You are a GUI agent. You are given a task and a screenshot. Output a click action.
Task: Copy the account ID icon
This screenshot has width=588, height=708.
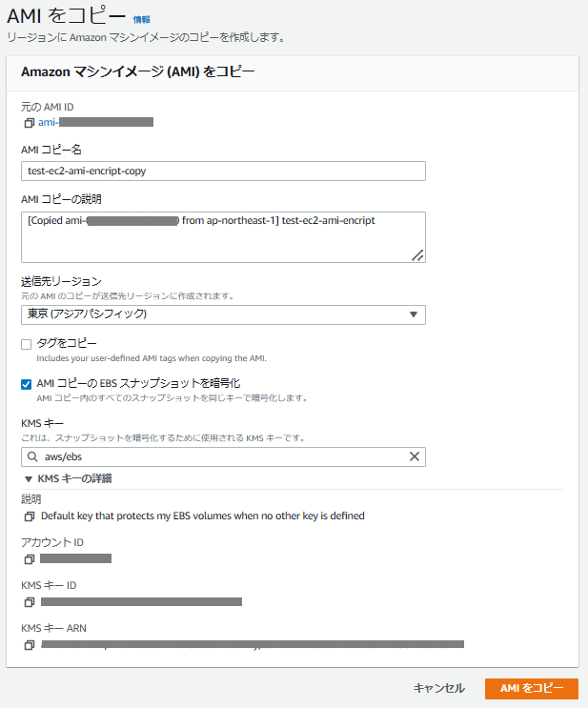pos(30,558)
